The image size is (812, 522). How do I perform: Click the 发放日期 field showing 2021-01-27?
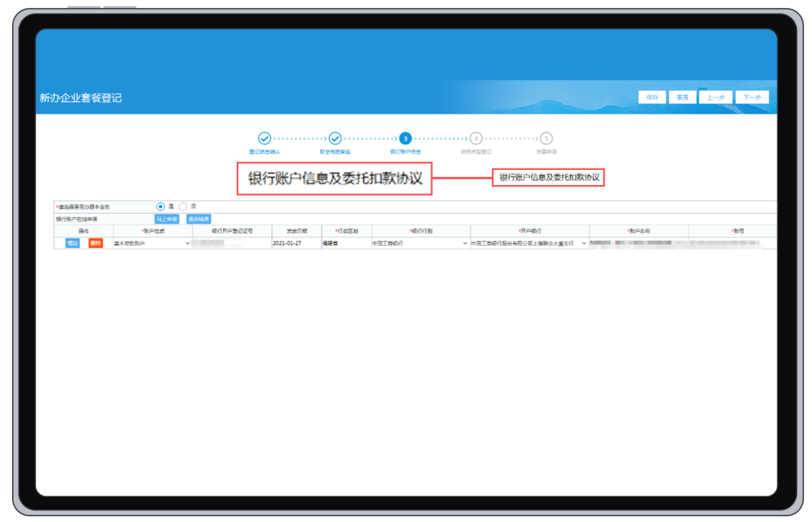coord(296,243)
